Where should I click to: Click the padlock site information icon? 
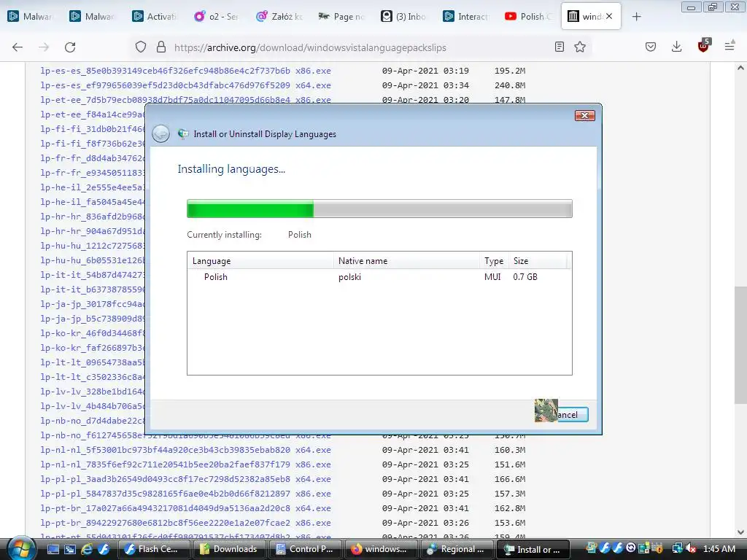[x=161, y=47]
